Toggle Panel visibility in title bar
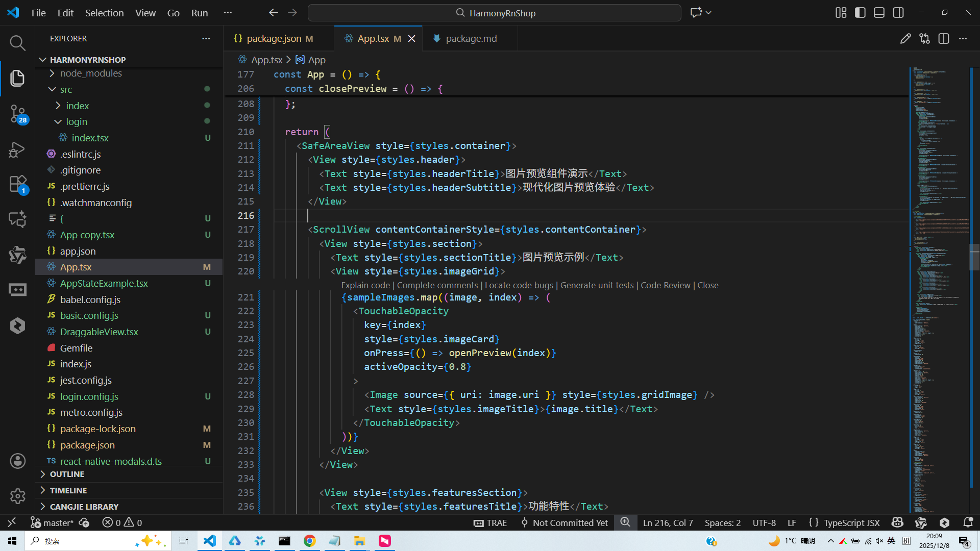Screen dimensions: 980x551 (879, 13)
